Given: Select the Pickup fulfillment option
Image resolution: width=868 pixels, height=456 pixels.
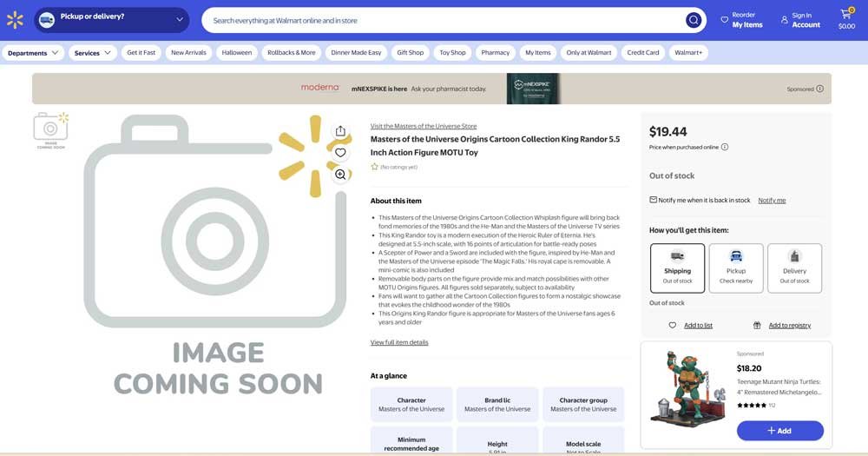Looking at the screenshot, I should (736, 268).
